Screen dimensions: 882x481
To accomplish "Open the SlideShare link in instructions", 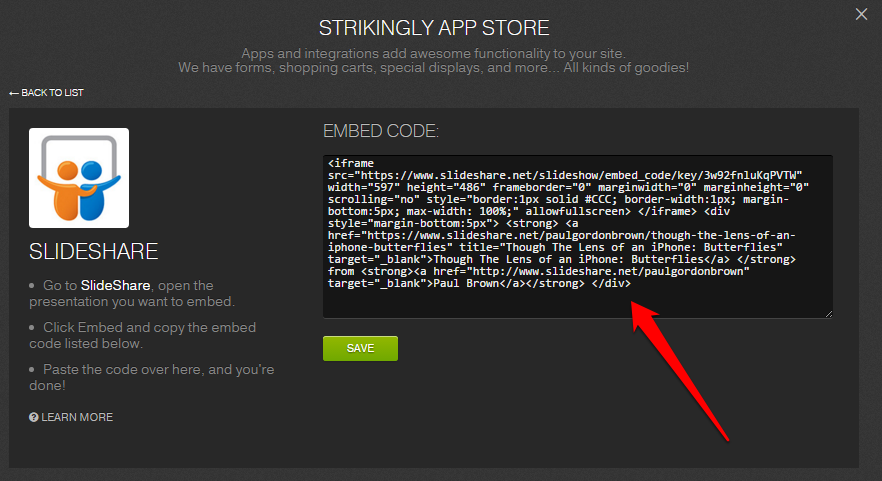I will (x=115, y=285).
